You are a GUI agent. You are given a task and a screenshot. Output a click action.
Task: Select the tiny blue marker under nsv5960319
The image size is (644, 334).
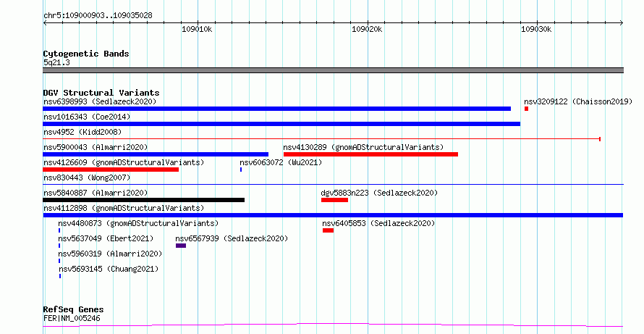click(59, 261)
